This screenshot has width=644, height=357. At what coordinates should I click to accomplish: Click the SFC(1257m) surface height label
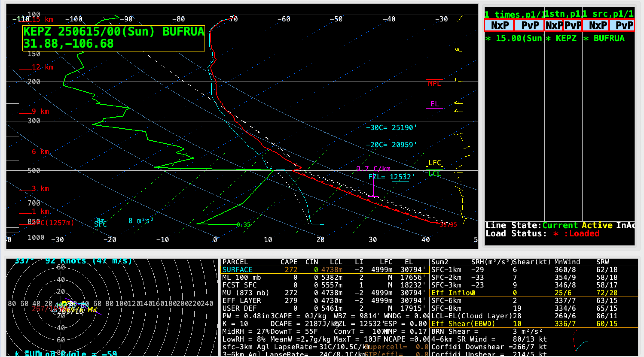point(53,223)
